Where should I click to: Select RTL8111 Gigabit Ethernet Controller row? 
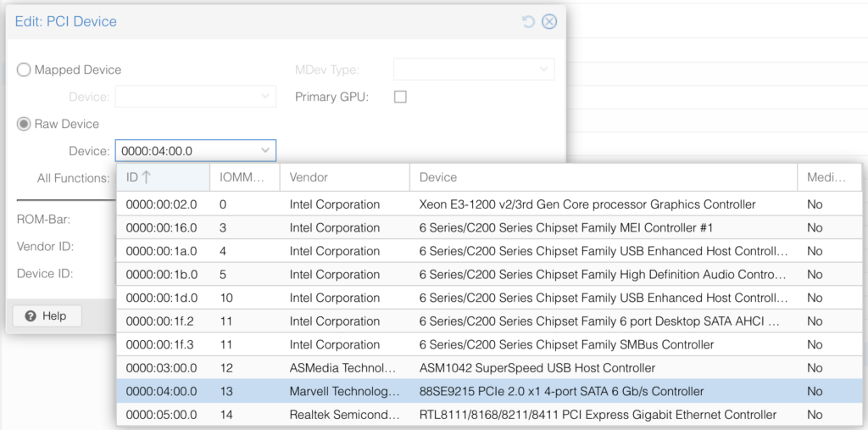(489, 415)
